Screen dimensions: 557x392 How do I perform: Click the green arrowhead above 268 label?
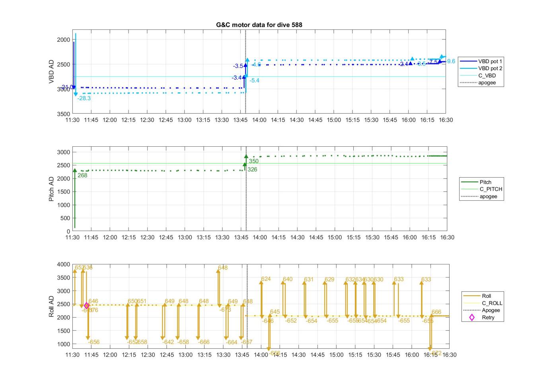[x=75, y=171]
